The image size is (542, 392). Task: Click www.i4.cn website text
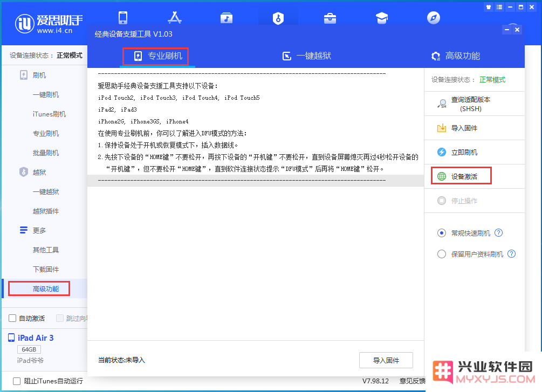point(54,30)
